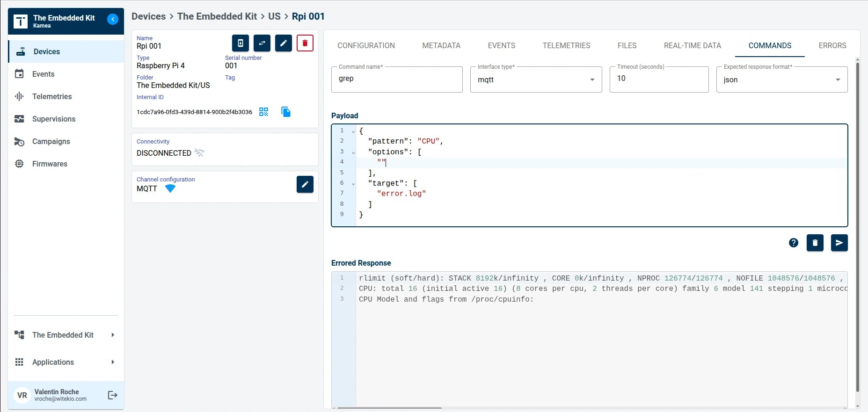
Task: Switch to the Files tab
Action: pos(627,45)
